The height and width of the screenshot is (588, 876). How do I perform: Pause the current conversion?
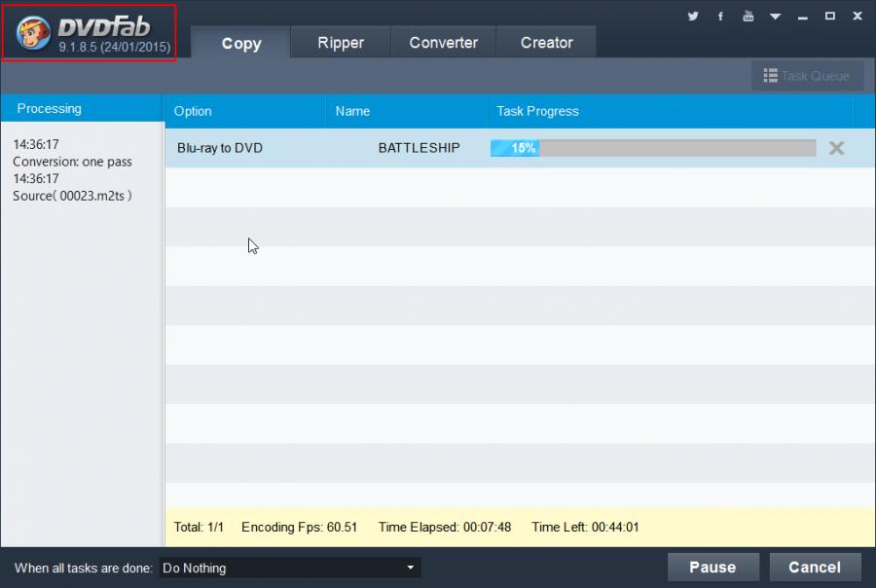click(712, 568)
